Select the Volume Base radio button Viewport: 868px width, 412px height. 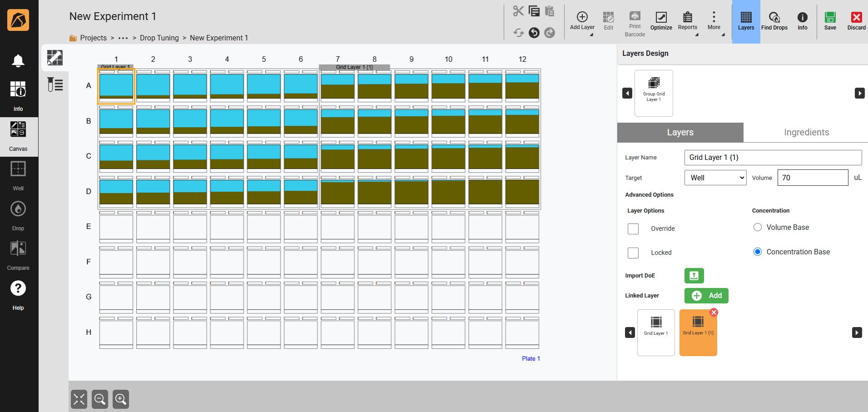[757, 227]
